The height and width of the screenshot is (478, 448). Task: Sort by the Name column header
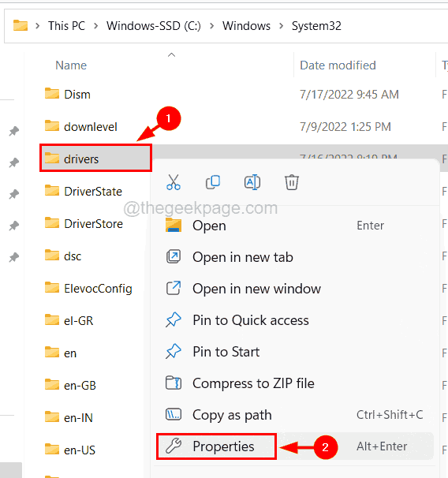point(71,65)
